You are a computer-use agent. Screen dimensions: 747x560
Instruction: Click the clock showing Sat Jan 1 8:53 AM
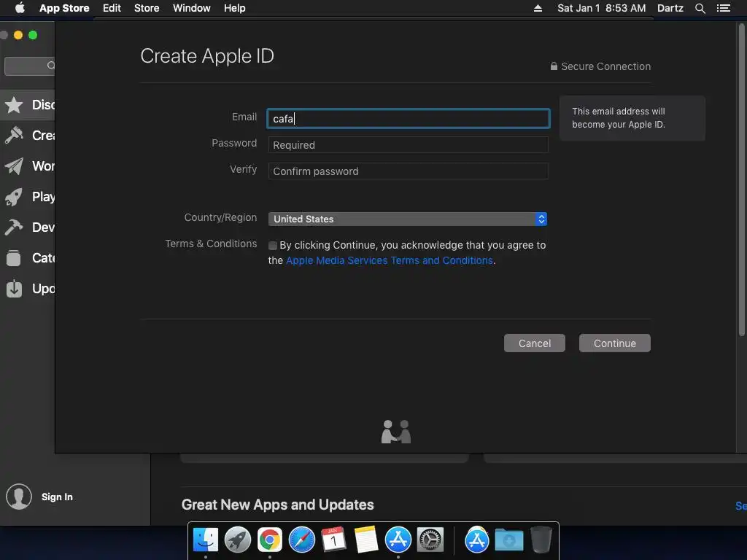tap(602, 8)
